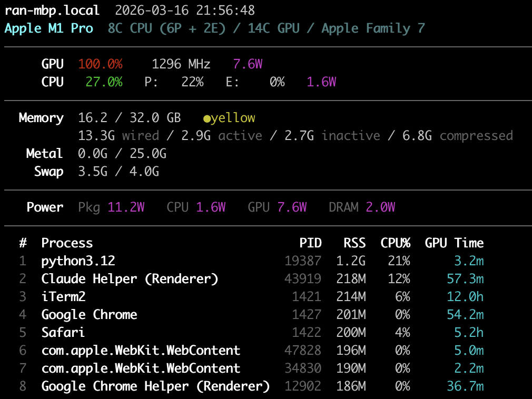
Task: Click the P-core 22% value
Action: pyautogui.click(x=192, y=82)
